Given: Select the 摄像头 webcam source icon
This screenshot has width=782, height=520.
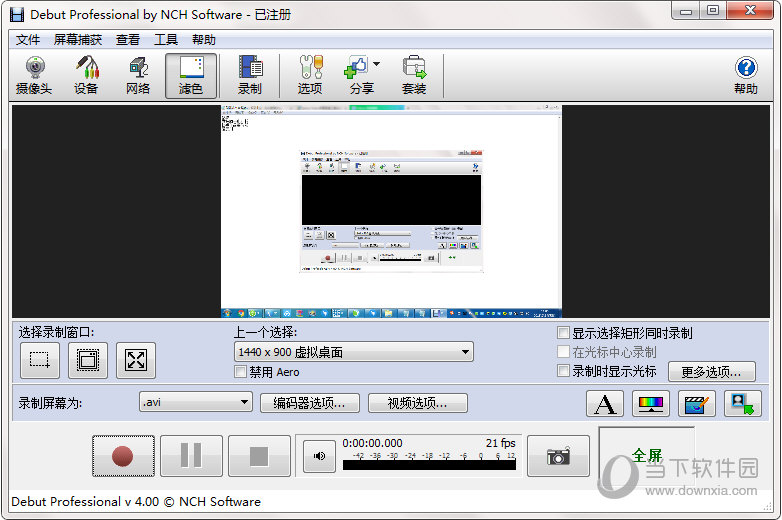Looking at the screenshot, I should click(x=34, y=75).
